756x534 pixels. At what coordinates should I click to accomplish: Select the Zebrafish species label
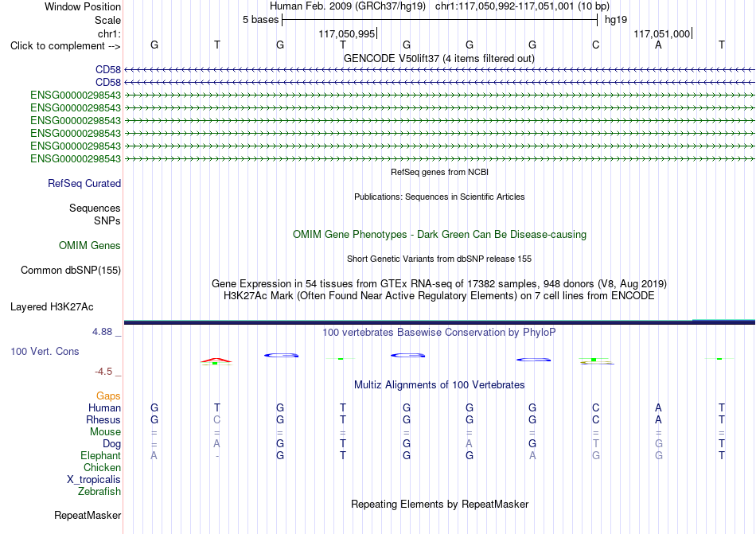pyautogui.click(x=99, y=492)
